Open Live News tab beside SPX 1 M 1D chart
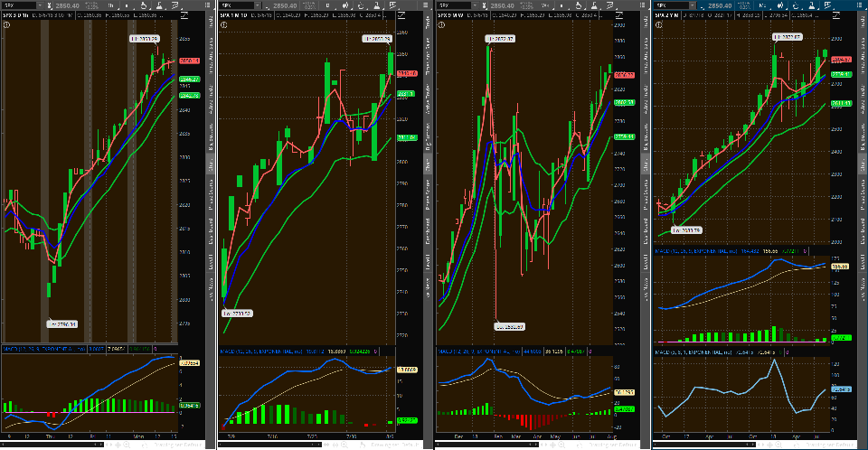Viewport: 868px width, 450px height. (428, 289)
